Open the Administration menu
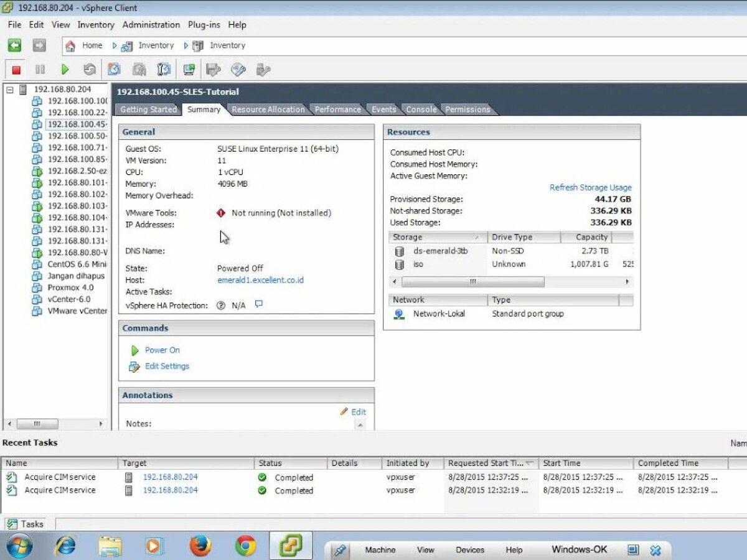Screen dimensions: 747x560 (151, 25)
